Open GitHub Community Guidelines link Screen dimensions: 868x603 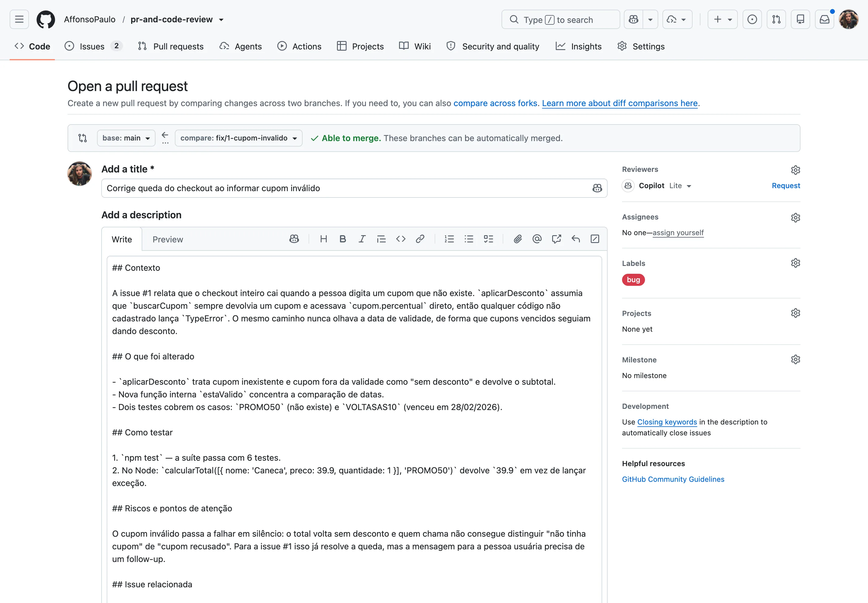673,479
